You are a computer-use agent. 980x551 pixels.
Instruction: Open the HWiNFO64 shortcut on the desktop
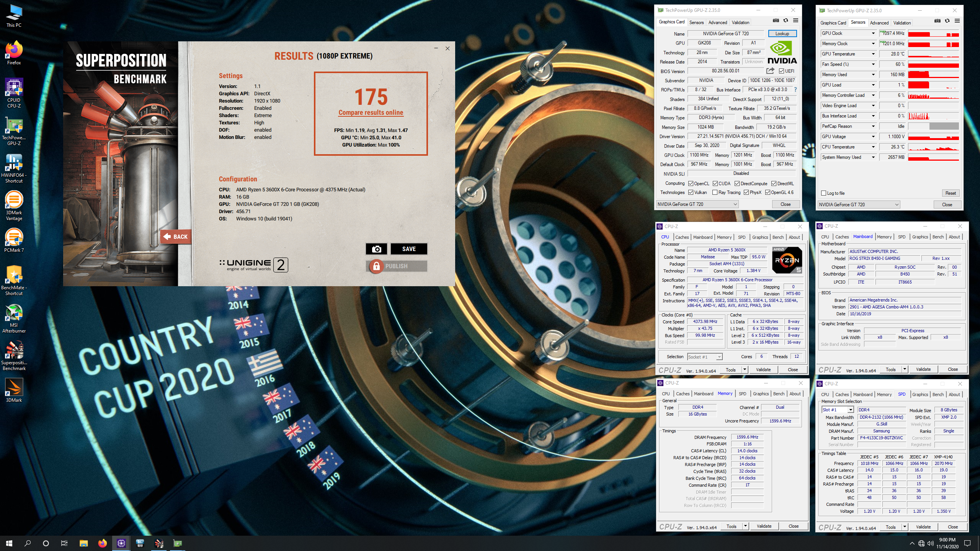[14, 168]
